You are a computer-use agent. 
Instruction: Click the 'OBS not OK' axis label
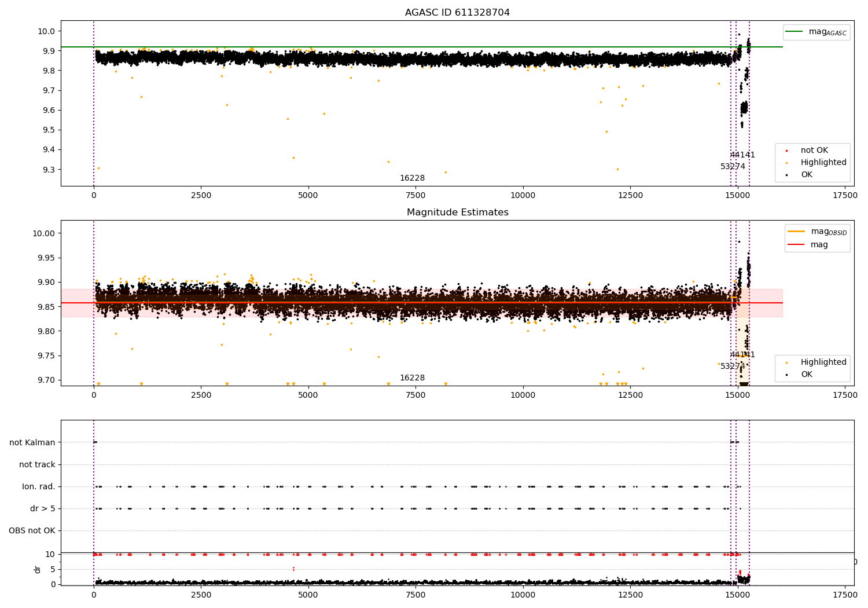[x=32, y=530]
